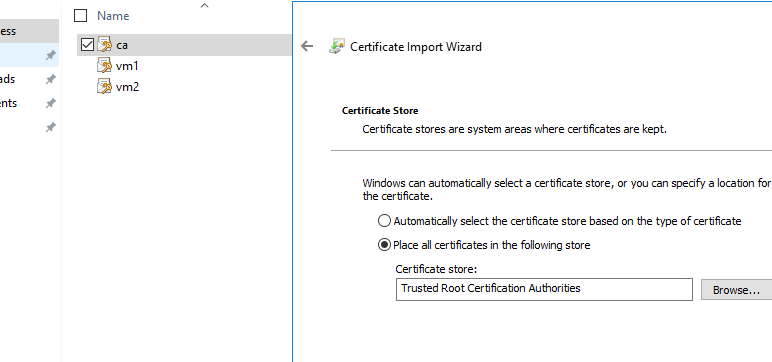Sort files by the Name column header
This screenshot has height=362, width=772.
coord(113,16)
